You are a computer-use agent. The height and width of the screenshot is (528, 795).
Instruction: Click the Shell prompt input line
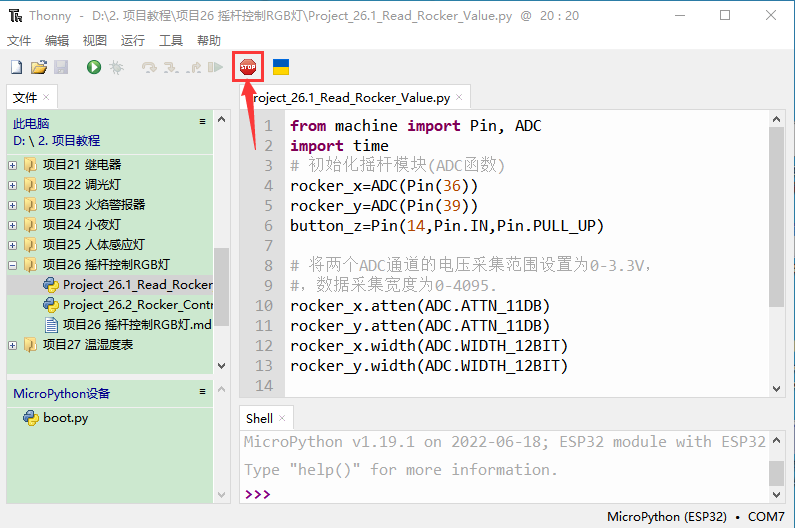coord(500,494)
